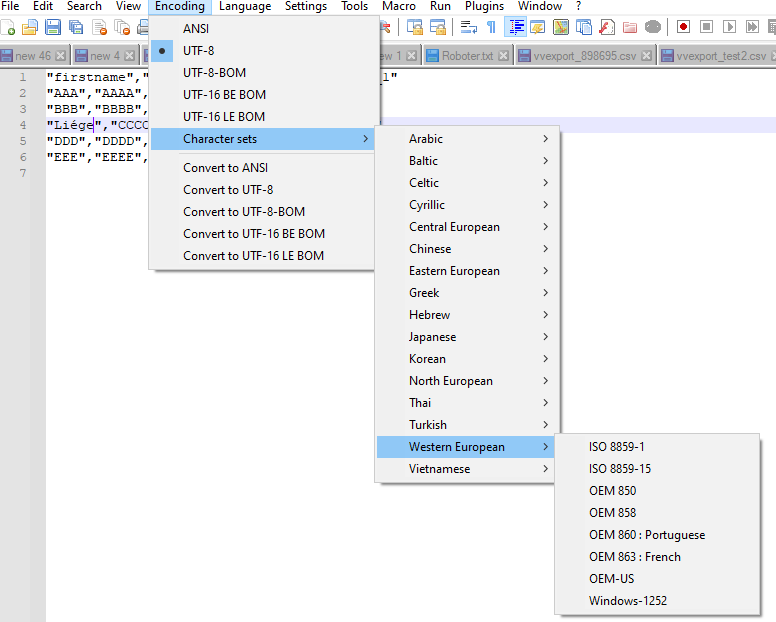Click the Stop Recording macro icon
Viewport: 776px width, 622px height.
tap(707, 27)
